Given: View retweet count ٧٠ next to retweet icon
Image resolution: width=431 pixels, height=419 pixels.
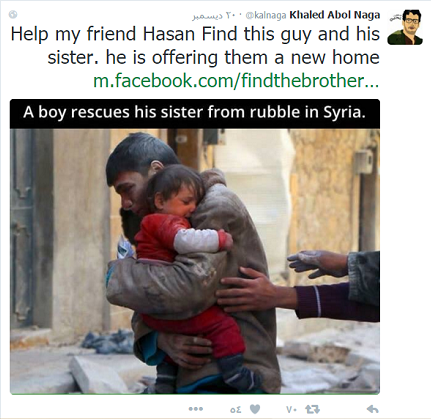Looking at the screenshot, I should (291, 409).
